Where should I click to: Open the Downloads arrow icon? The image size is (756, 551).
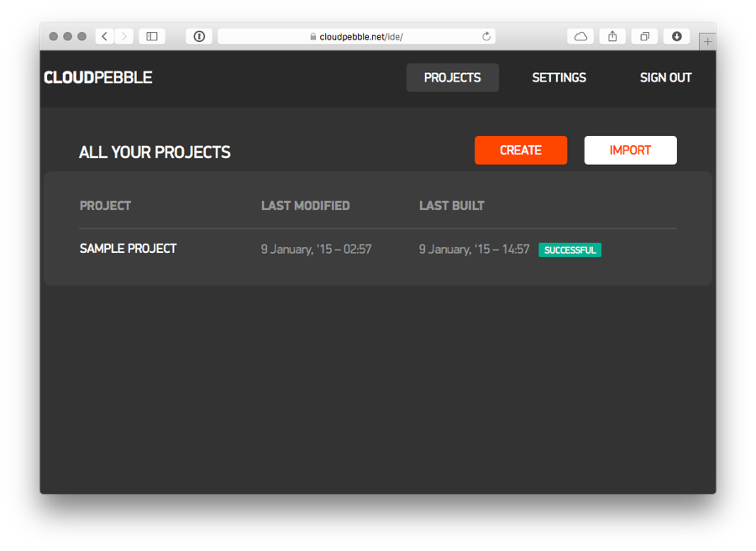click(x=676, y=37)
